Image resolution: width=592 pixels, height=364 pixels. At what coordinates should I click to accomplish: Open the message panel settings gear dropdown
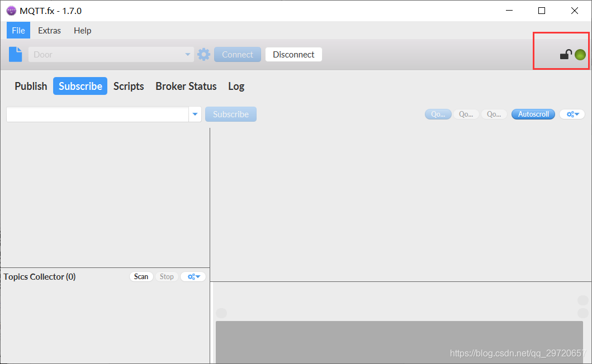(x=572, y=114)
